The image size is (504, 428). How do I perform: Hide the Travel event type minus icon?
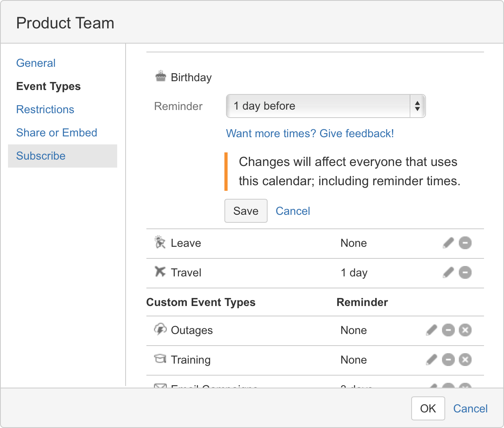click(465, 272)
